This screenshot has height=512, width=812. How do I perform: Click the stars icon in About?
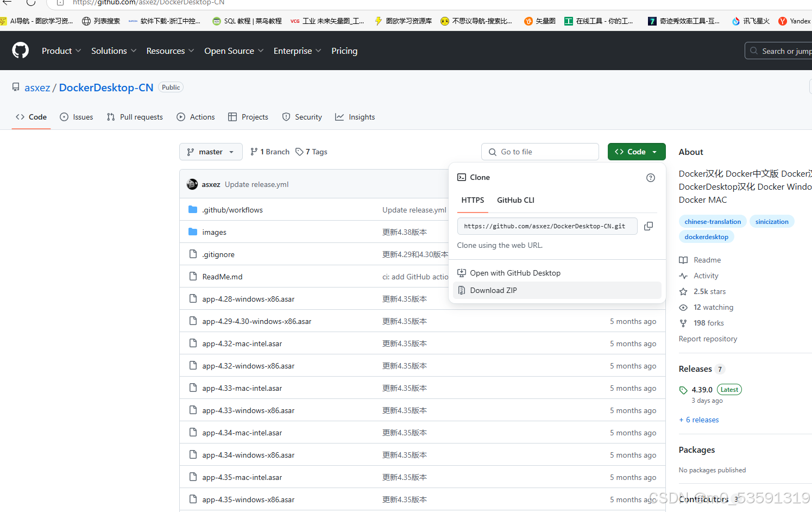click(x=683, y=292)
